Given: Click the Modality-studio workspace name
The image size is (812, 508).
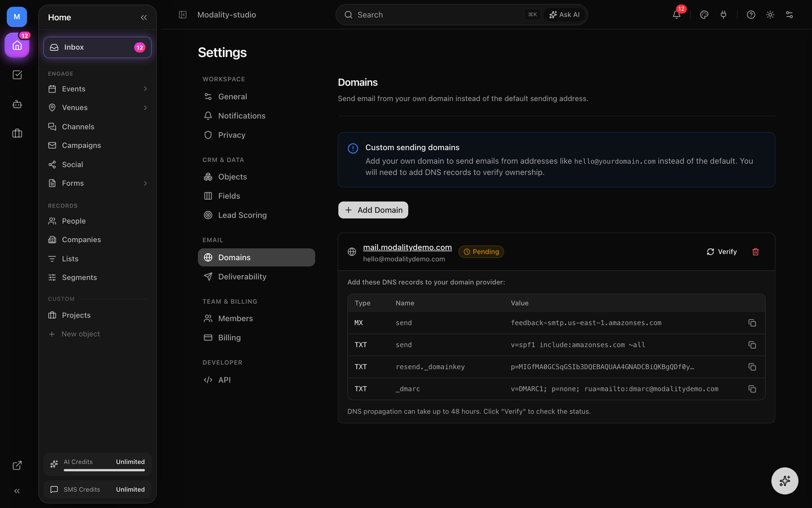Looking at the screenshot, I should [x=226, y=15].
